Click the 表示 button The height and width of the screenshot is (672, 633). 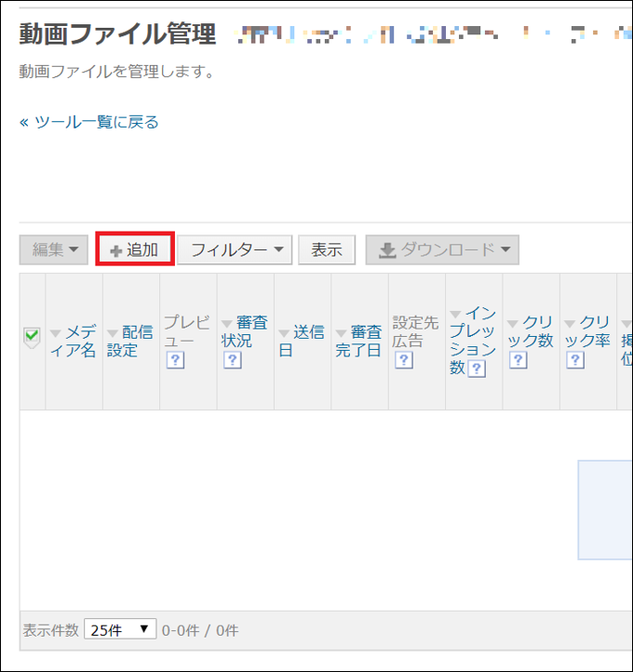(x=327, y=249)
